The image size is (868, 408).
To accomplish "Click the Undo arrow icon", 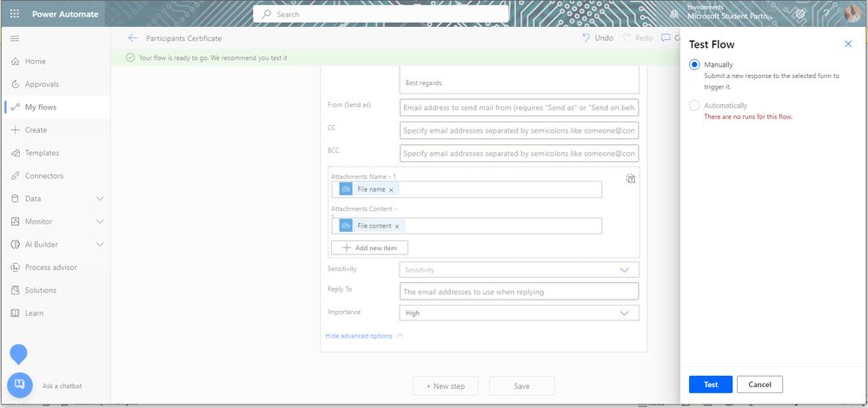I will tap(586, 37).
